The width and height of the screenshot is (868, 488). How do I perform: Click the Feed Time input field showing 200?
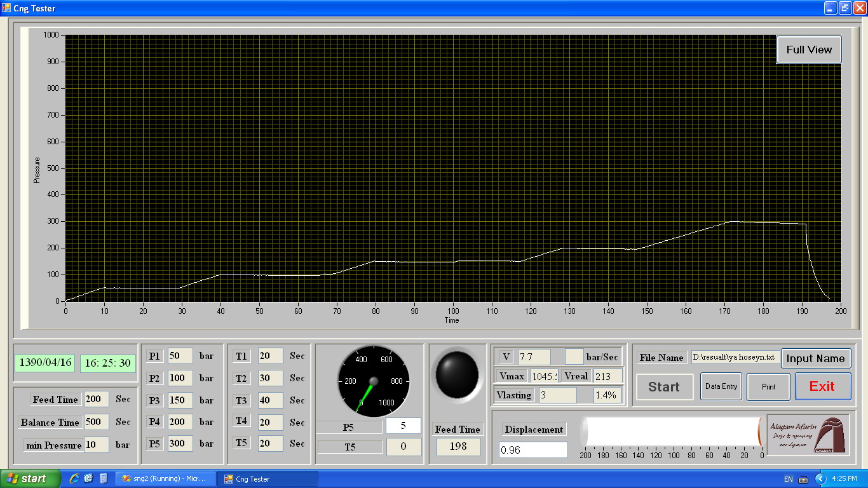(x=96, y=400)
